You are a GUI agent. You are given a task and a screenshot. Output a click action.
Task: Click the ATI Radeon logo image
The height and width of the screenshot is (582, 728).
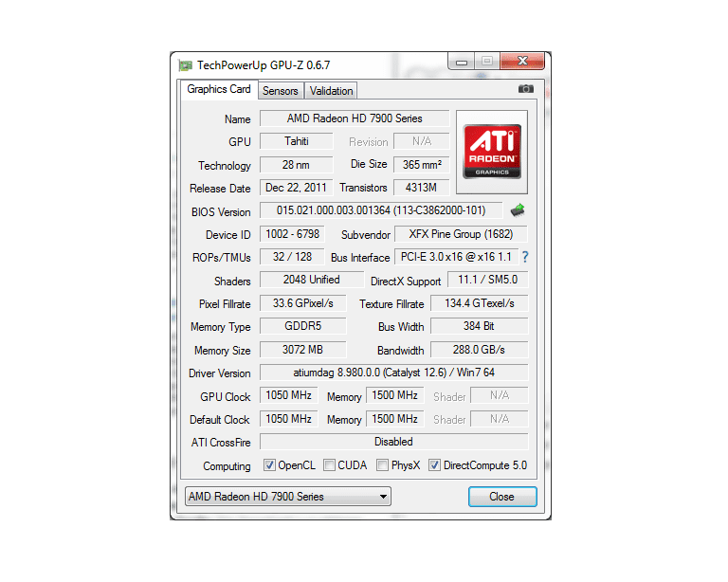(x=492, y=152)
